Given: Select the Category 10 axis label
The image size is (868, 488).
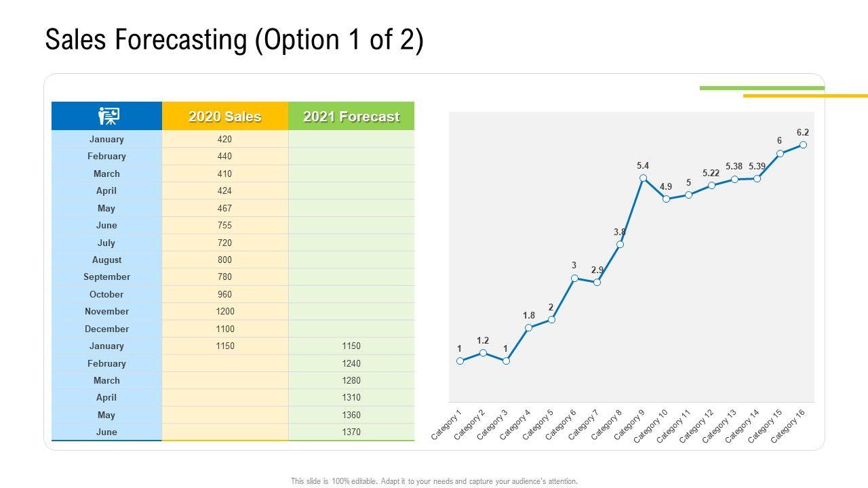Looking at the screenshot, I should tap(653, 425).
